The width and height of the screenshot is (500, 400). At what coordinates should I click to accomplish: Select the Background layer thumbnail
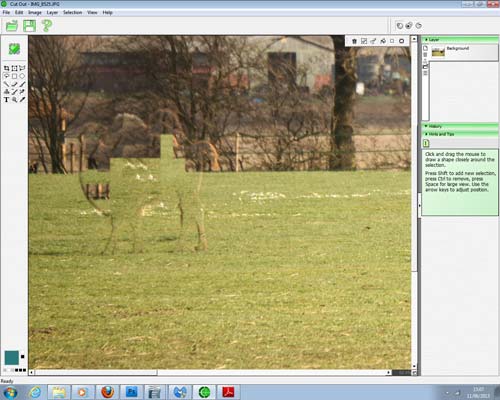(438, 52)
